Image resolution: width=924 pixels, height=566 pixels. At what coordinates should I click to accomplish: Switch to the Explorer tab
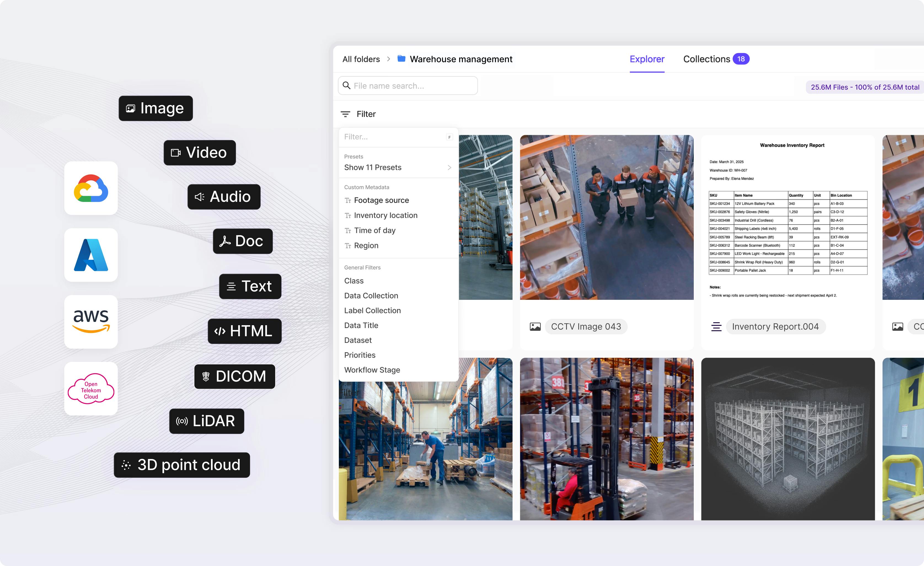coord(647,59)
